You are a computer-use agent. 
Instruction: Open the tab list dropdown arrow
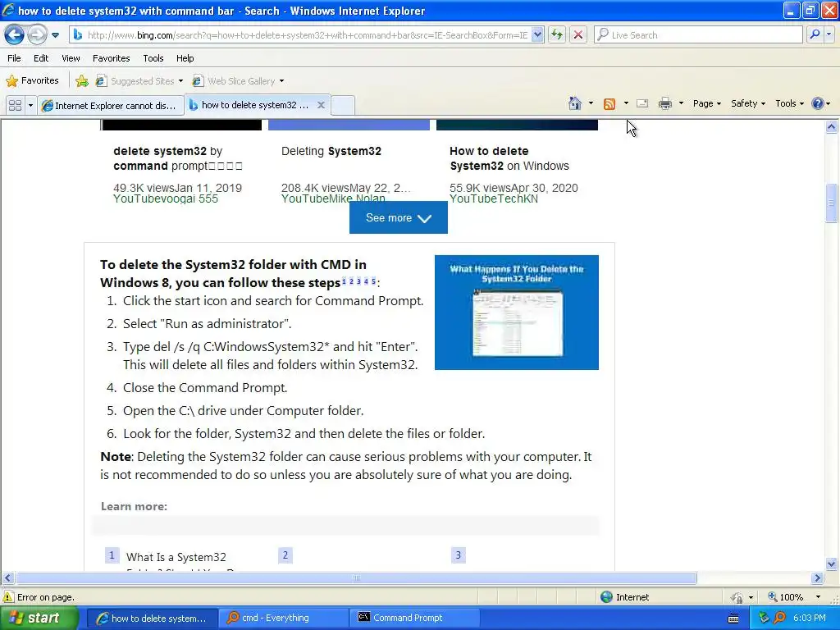[x=30, y=105]
